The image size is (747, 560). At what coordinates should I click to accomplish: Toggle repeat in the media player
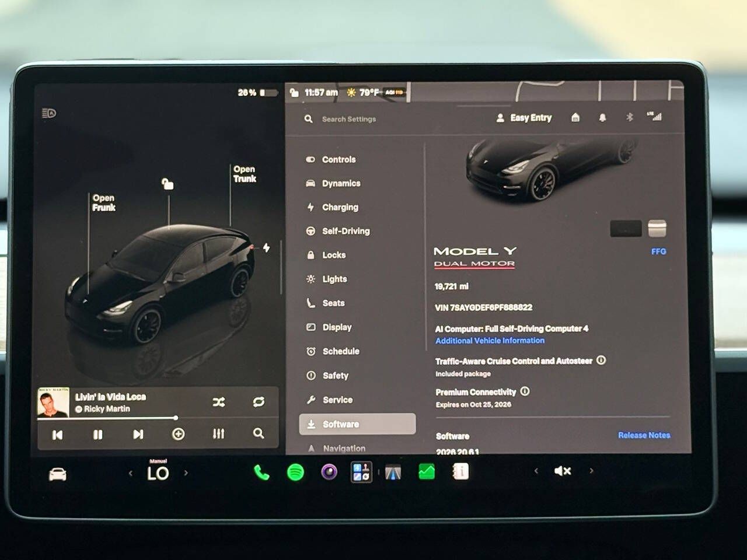[x=259, y=402]
